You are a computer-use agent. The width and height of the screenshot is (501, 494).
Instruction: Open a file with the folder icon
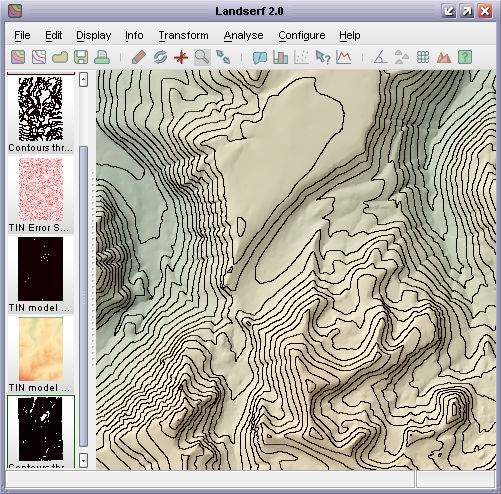coord(60,57)
